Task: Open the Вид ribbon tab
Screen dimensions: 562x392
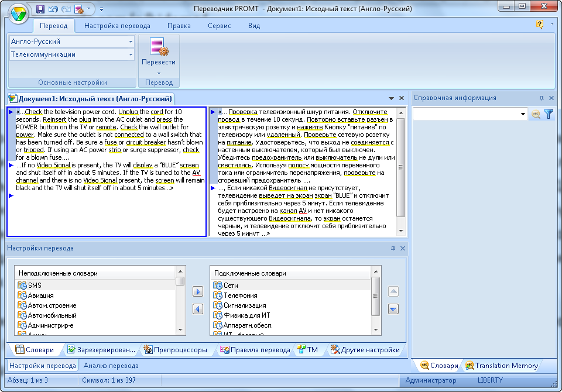Action: 254,26
